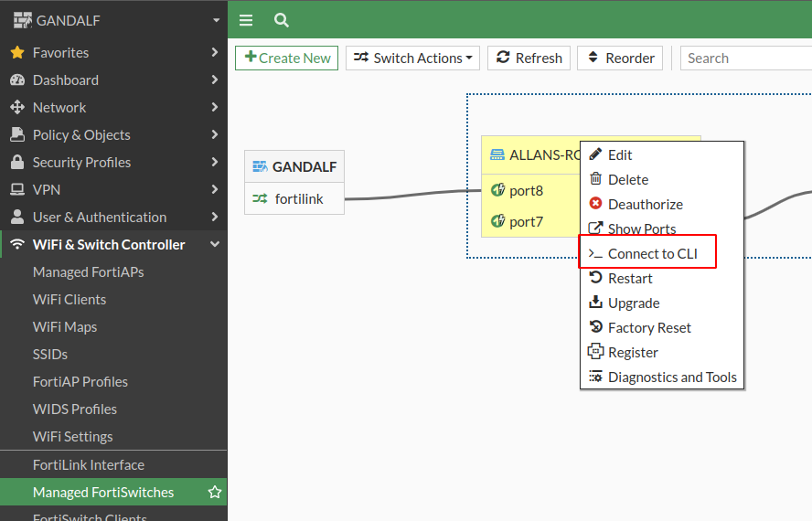
Task: Click the hamburger menu icon in header
Action: 245,20
